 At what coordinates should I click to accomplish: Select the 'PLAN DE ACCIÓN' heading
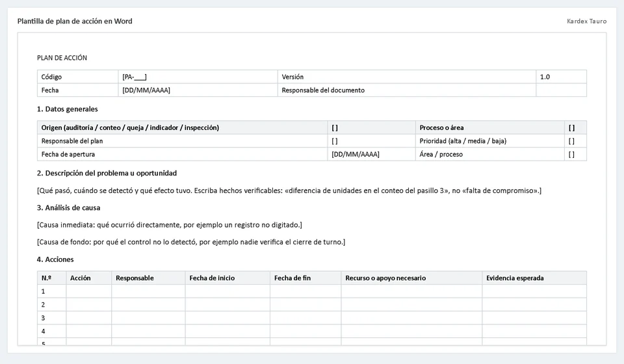point(62,58)
